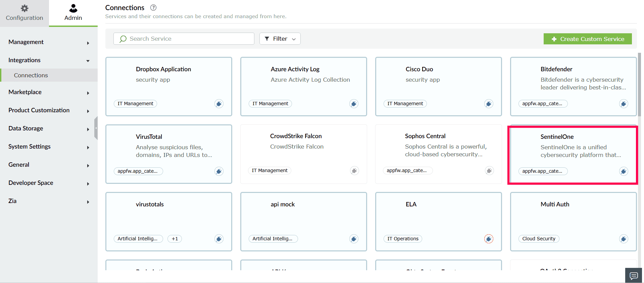
Task: Open the ELA card title
Action: pyautogui.click(x=411, y=204)
